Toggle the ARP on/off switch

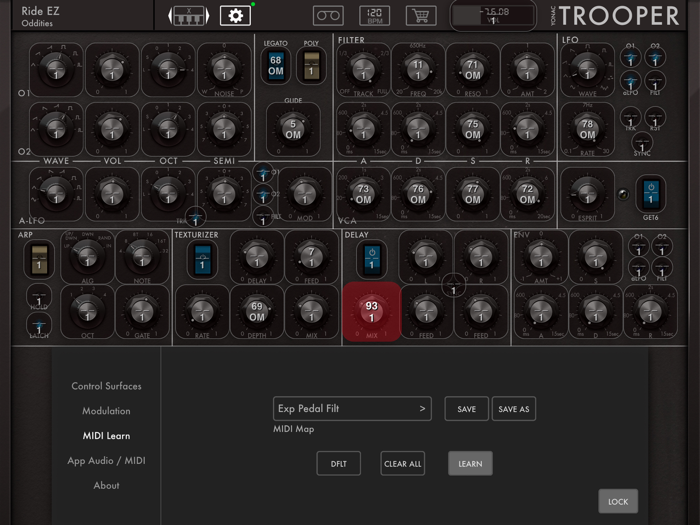tap(39, 259)
